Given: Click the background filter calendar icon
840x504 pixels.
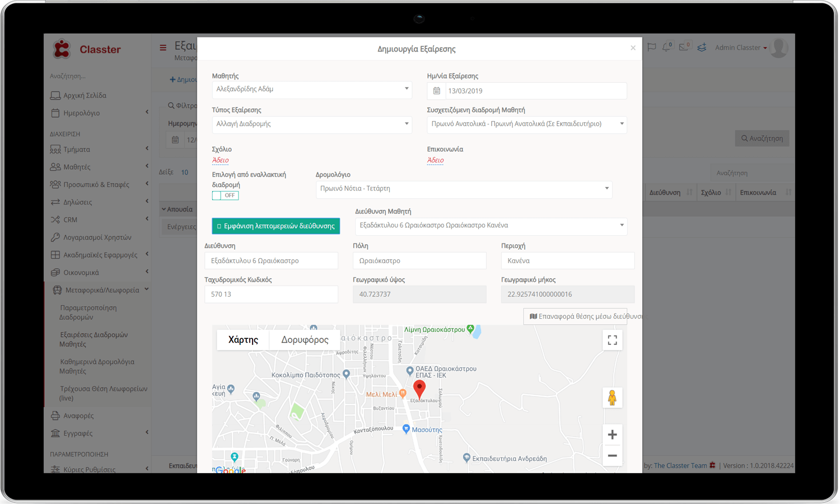Looking at the screenshot, I should [175, 139].
